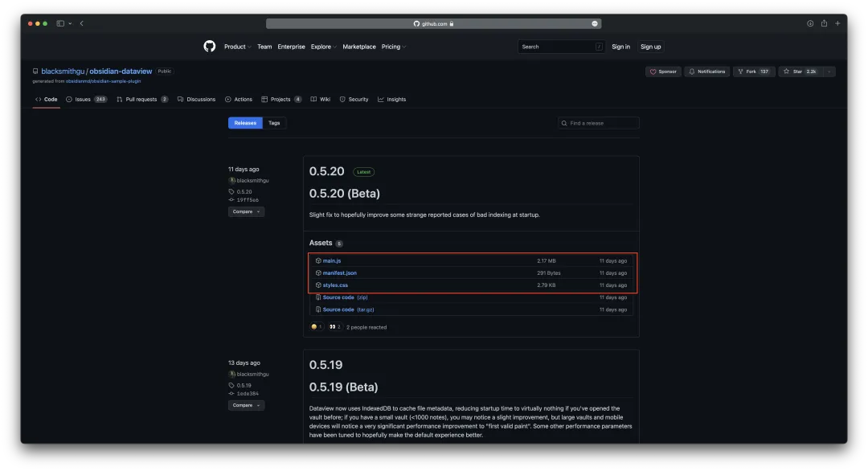Open the Safari downloads icon
The width and height of the screenshot is (868, 471).
click(810, 24)
